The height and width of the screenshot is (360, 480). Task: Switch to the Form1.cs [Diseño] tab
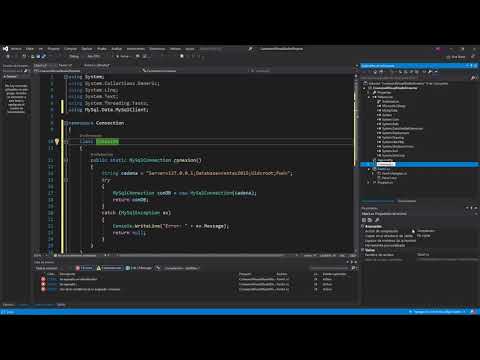point(97,65)
